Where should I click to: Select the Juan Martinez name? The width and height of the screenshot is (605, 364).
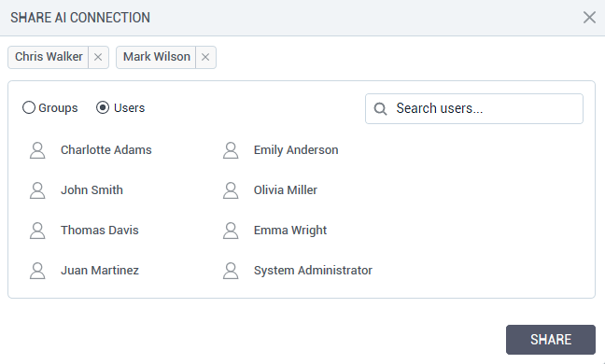100,271
